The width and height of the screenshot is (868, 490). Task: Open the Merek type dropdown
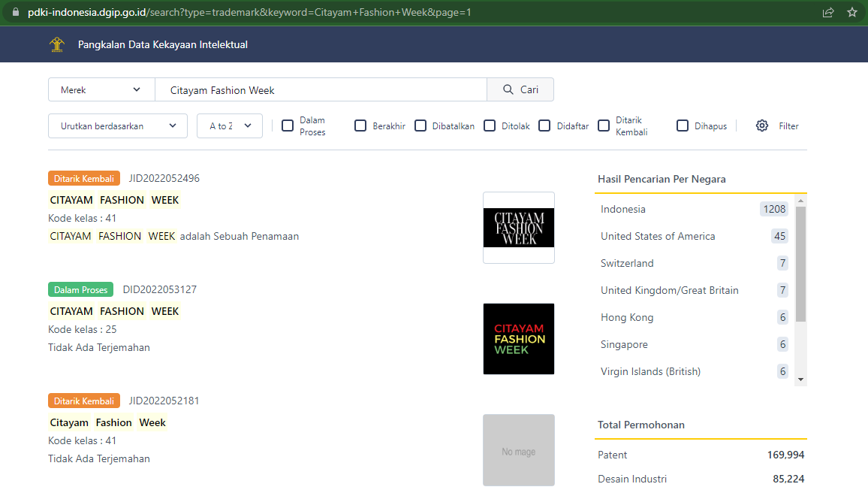click(x=101, y=89)
